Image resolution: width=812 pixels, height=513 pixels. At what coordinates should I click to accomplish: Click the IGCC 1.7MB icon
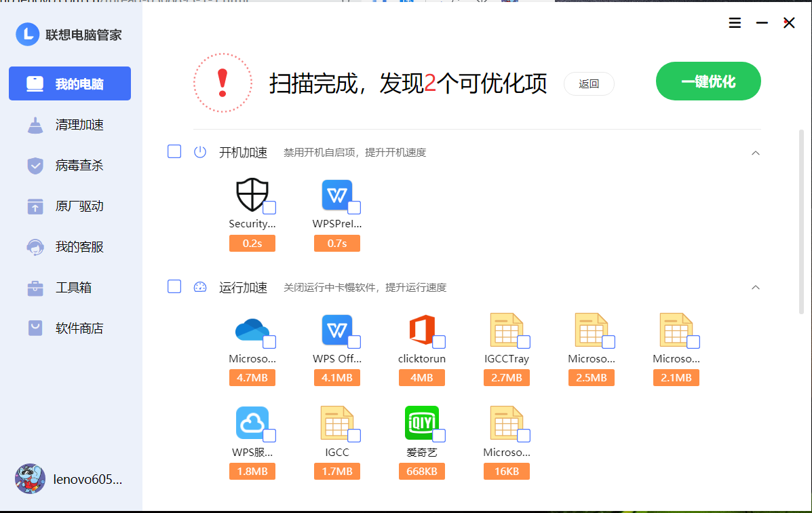click(x=337, y=423)
